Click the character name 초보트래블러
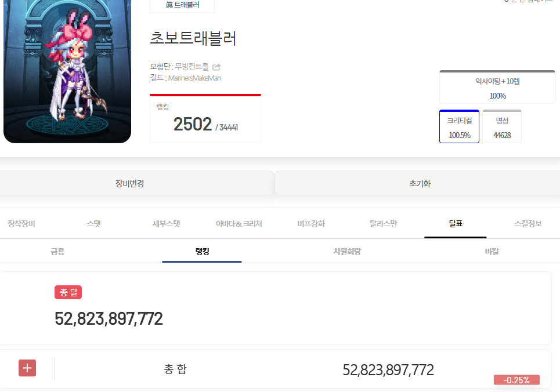Image resolution: width=560 pixels, height=392 pixels. coord(193,38)
